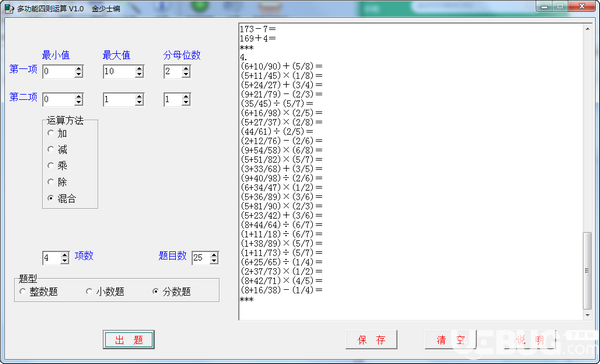Increase 第一项 maximum value with up arrow
Screen dimensions: 600x364
point(139,69)
